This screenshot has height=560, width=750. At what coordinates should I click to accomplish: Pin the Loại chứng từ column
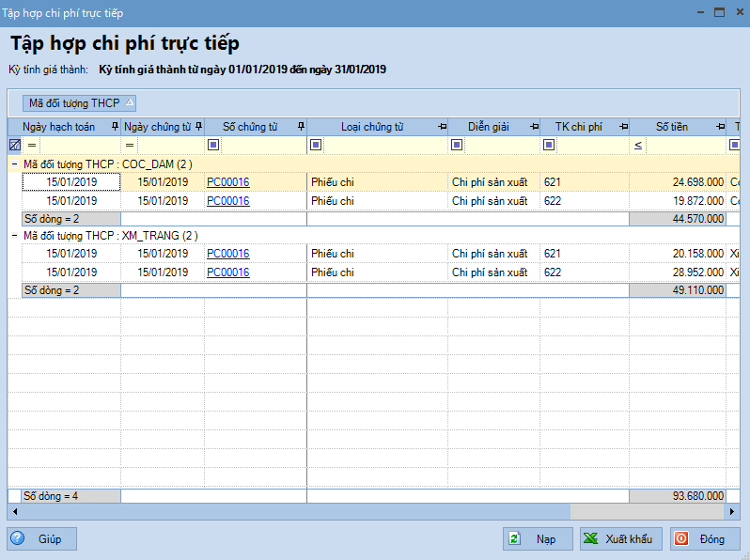[x=442, y=127]
